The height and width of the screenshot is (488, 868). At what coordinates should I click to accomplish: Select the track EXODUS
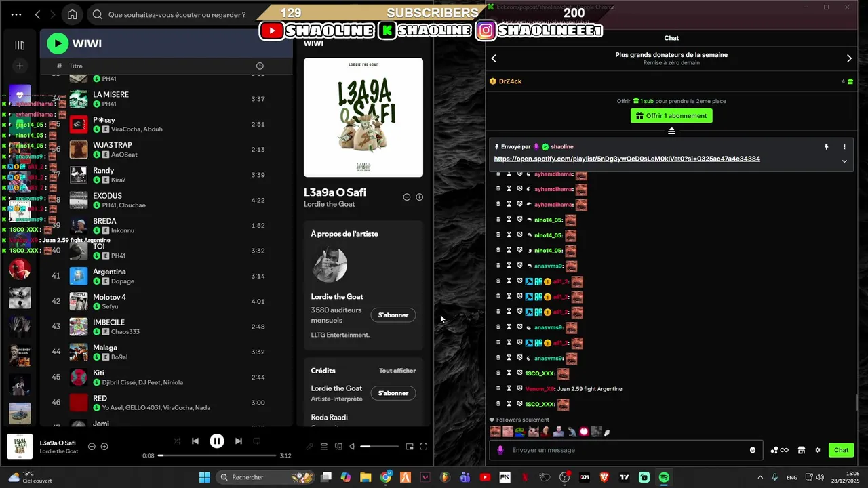[166, 200]
